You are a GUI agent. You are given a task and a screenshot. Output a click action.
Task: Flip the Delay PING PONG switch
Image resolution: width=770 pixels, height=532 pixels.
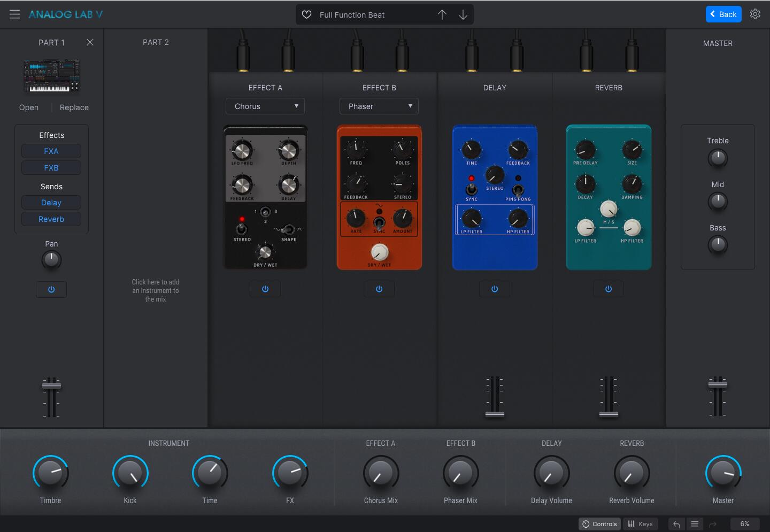click(x=518, y=189)
